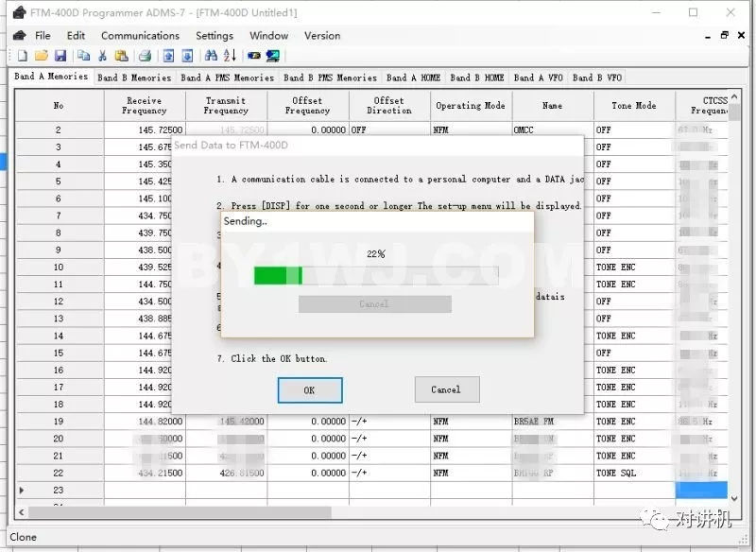The image size is (756, 552).
Task: Click the computer monitor toolbar icon
Action: tap(272, 56)
